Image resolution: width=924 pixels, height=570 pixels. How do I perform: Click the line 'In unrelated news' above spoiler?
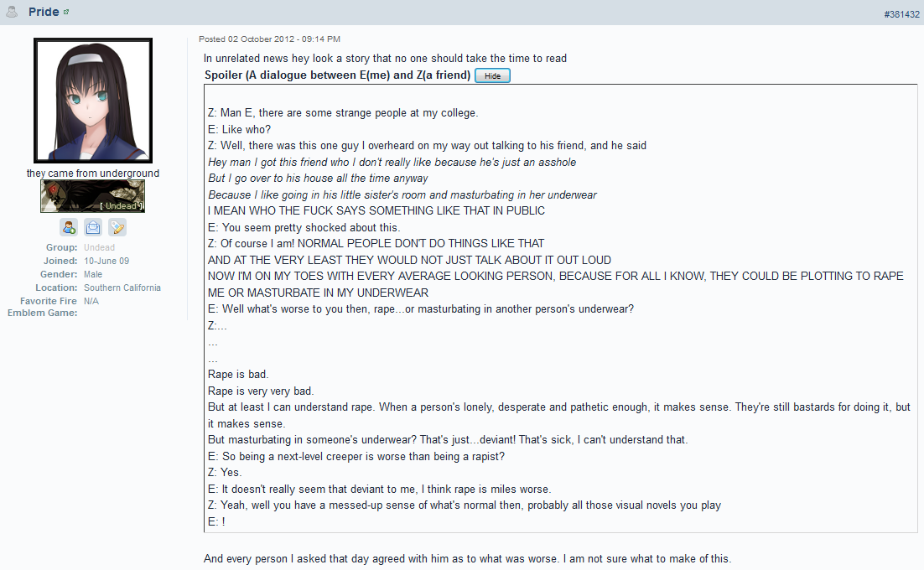[x=386, y=59]
